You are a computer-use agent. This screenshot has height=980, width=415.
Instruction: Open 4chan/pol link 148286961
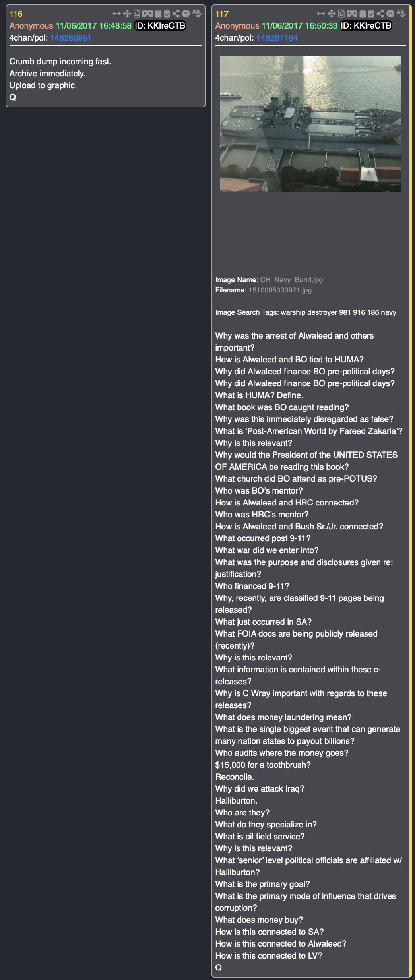click(71, 38)
